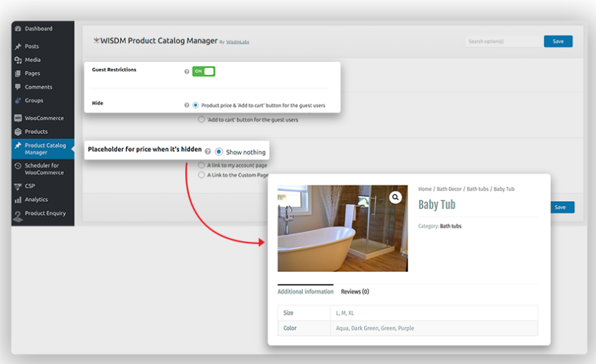Switch to the Additional information tab
Viewport: 596px width, 364px height.
pyautogui.click(x=306, y=291)
